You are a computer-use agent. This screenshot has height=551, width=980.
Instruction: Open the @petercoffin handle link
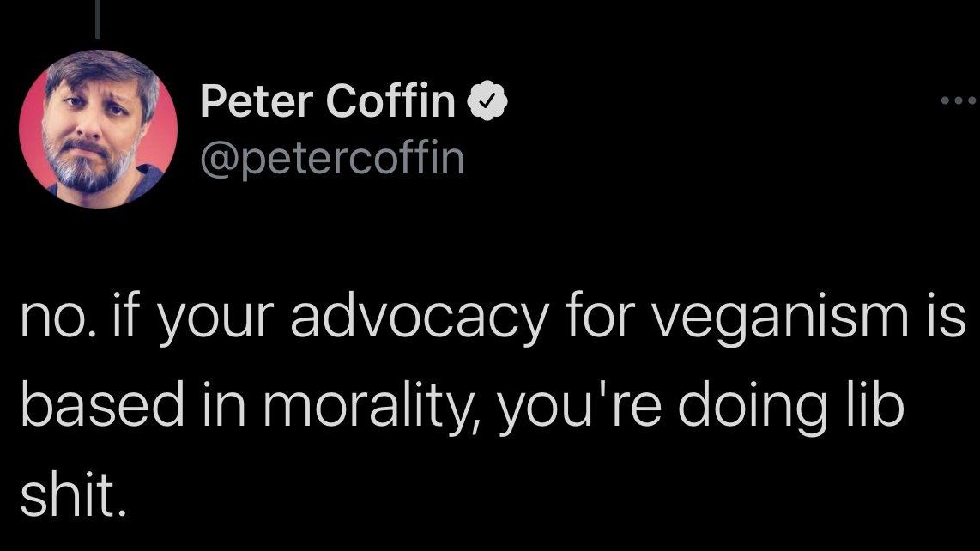click(331, 158)
